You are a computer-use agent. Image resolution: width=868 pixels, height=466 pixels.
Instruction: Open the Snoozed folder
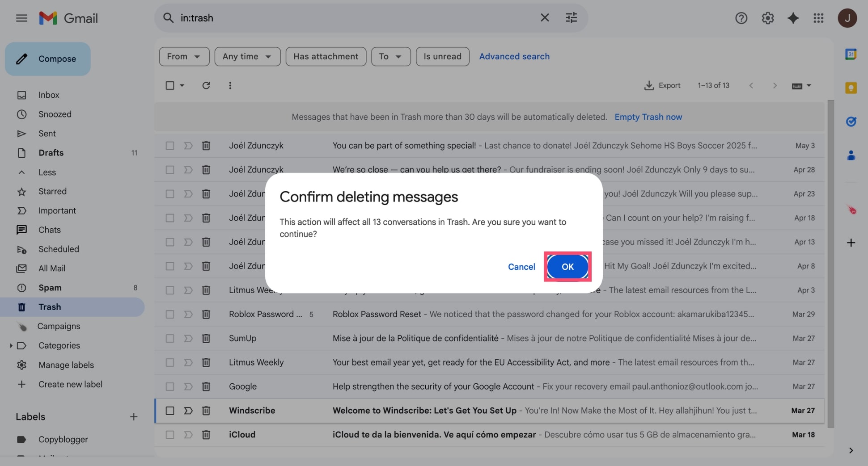[55, 114]
